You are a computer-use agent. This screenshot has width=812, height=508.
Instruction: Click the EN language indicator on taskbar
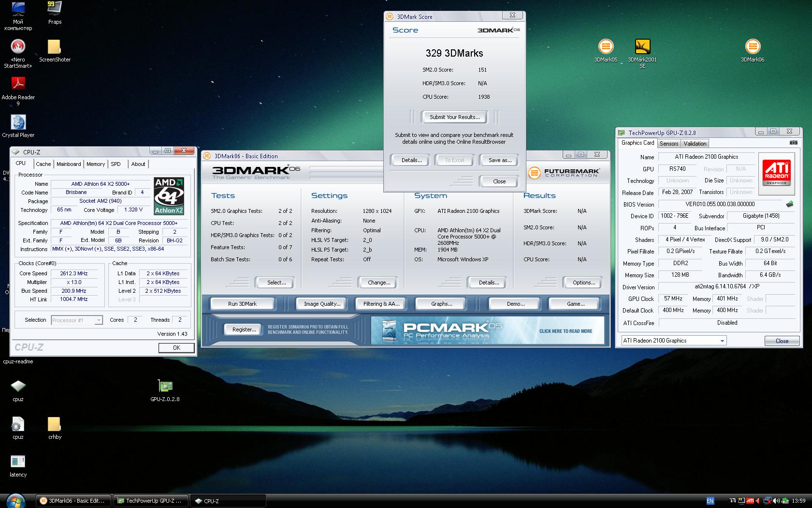tap(710, 501)
